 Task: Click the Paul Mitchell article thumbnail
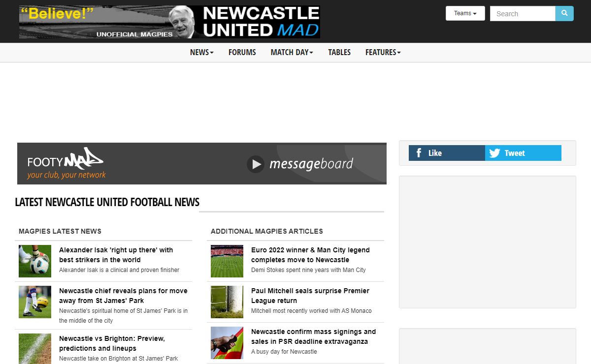227,302
